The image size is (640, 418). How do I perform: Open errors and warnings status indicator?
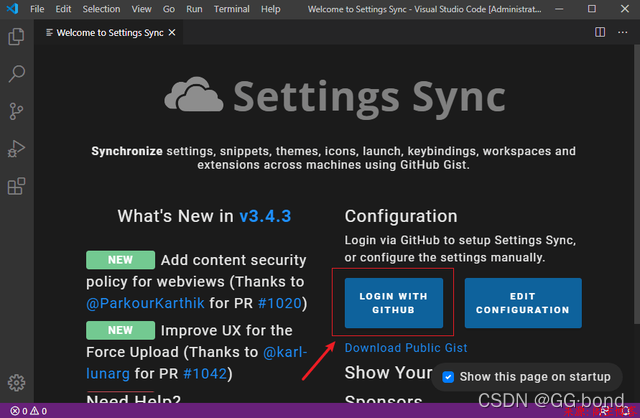29,411
